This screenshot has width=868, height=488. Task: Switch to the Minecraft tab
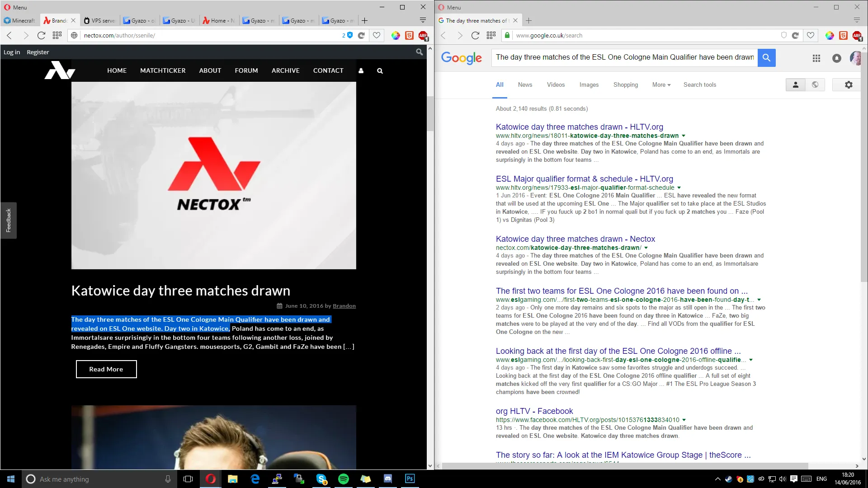pyautogui.click(x=19, y=20)
